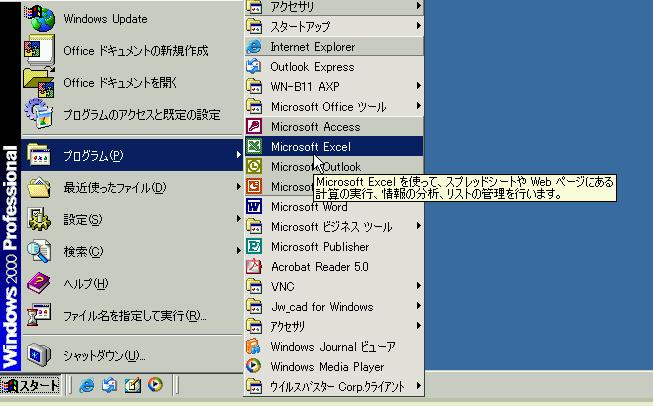The image size is (653, 406).
Task: Click the Shut Down monitor icon
Action: click(x=39, y=355)
